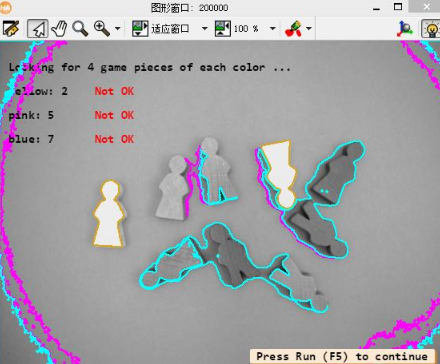440x364 pixels.
Task: Click the 100 % zoom value text
Action: (x=246, y=29)
